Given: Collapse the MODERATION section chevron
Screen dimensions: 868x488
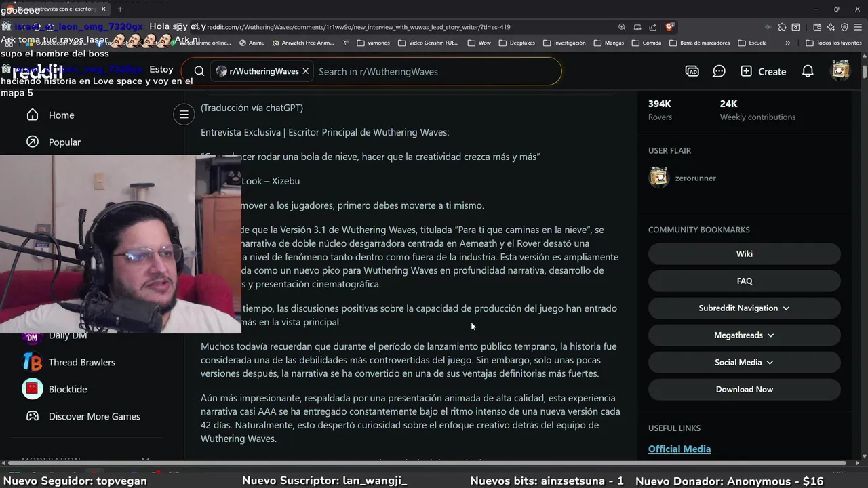Looking at the screenshot, I should click(x=144, y=460).
